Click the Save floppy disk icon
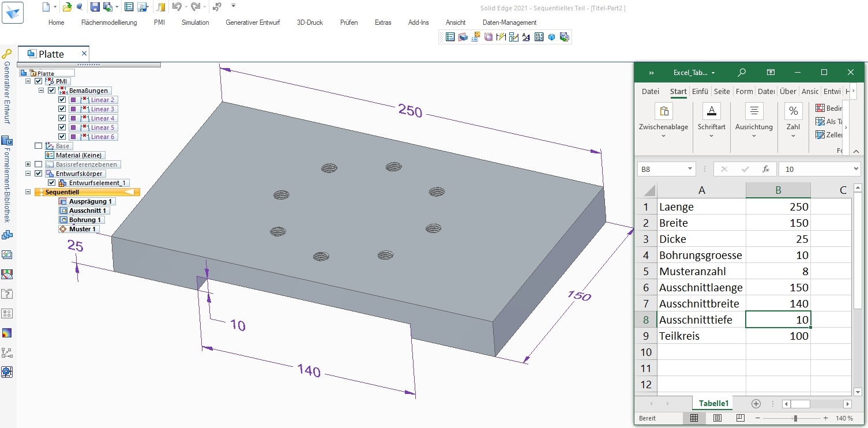Viewport: 868px width, 428px height. [x=95, y=7]
